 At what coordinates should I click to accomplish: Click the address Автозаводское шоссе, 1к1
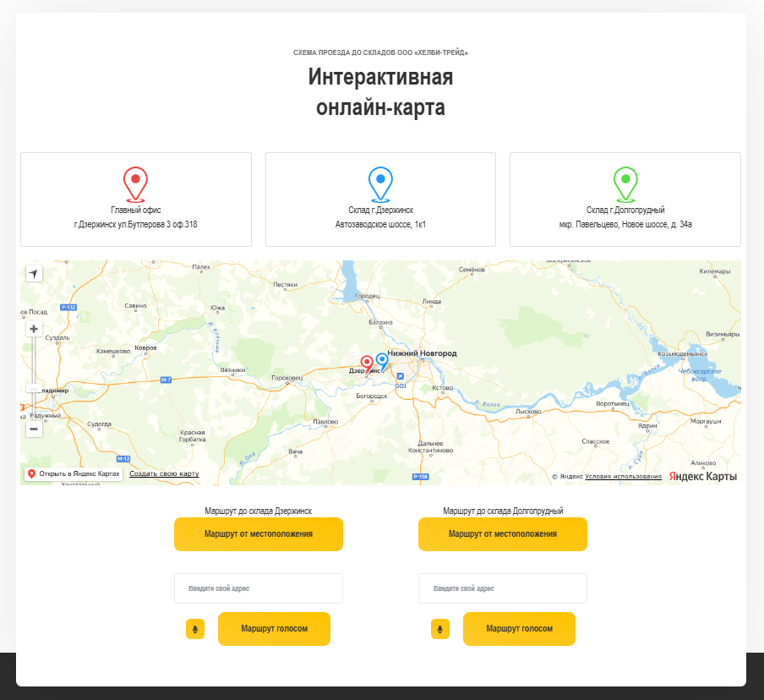click(380, 224)
